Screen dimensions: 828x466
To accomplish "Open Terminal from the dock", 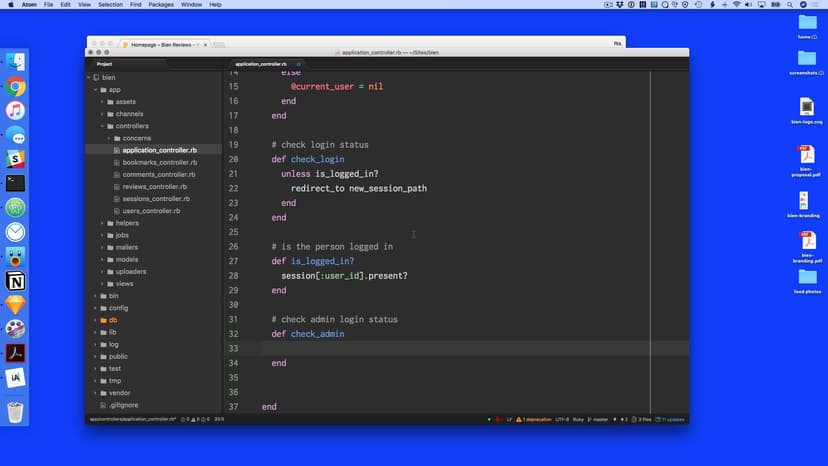I will point(15,183).
